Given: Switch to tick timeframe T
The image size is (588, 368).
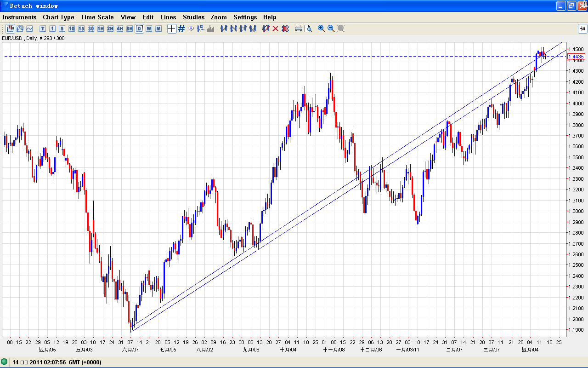Looking at the screenshot, I should (43, 29).
